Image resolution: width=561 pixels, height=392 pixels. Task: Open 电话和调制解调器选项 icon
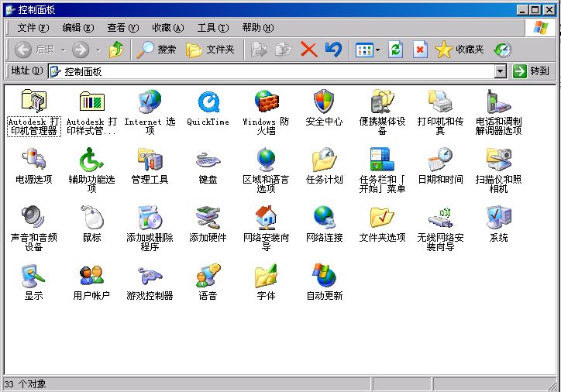click(x=498, y=101)
